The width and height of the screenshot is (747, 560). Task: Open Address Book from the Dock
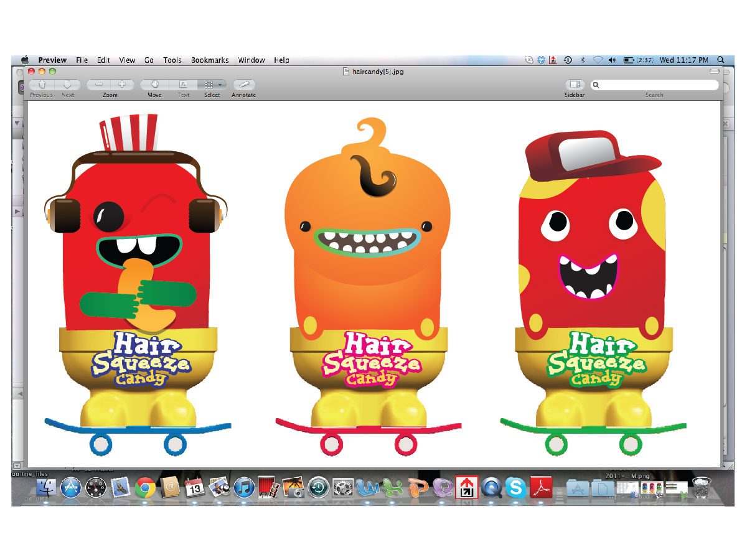pyautogui.click(x=169, y=488)
